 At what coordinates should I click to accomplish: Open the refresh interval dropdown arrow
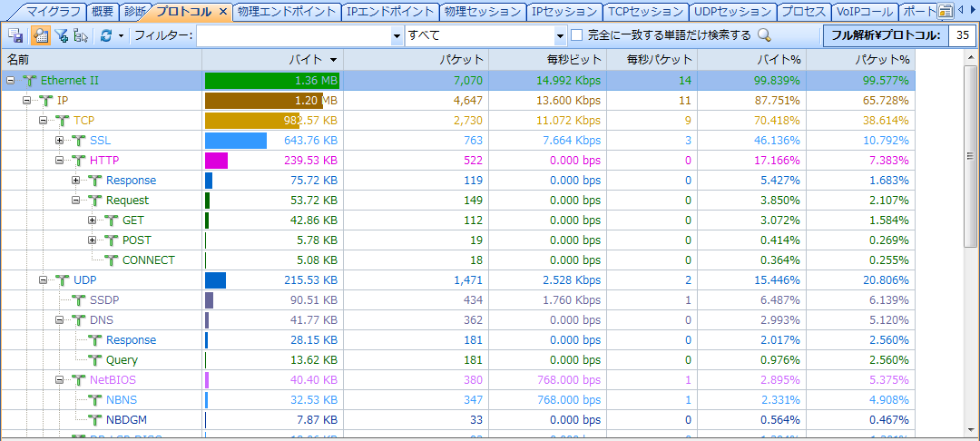120,35
